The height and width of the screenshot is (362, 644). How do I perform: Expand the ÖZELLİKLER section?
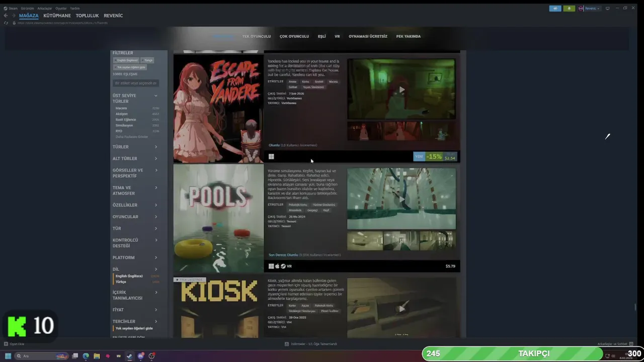[x=135, y=205]
